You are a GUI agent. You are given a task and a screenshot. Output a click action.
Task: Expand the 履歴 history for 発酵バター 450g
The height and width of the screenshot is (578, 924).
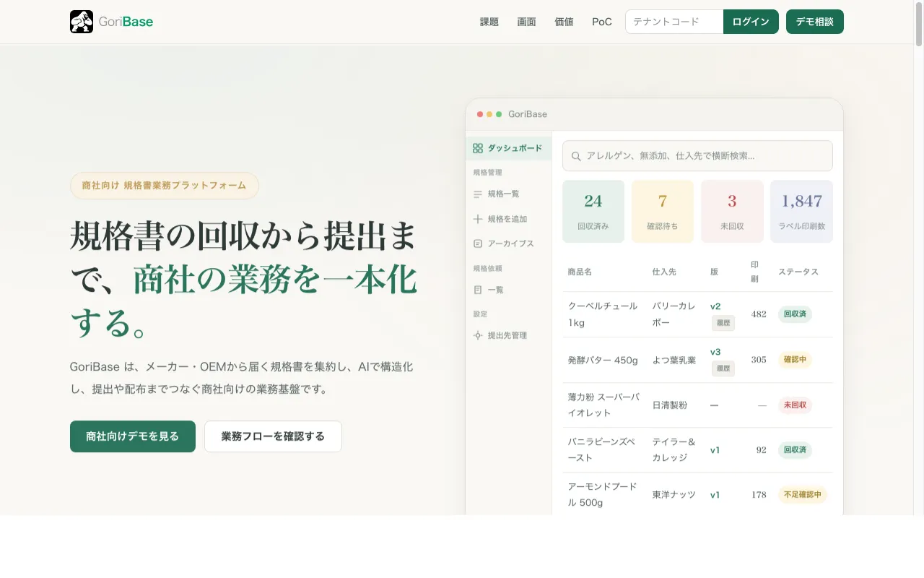pos(723,368)
